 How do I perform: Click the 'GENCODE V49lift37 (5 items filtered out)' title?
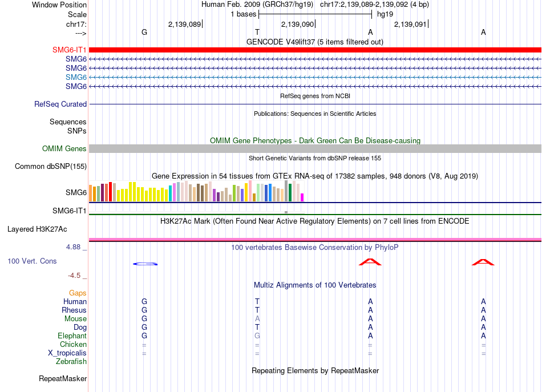tap(315, 42)
